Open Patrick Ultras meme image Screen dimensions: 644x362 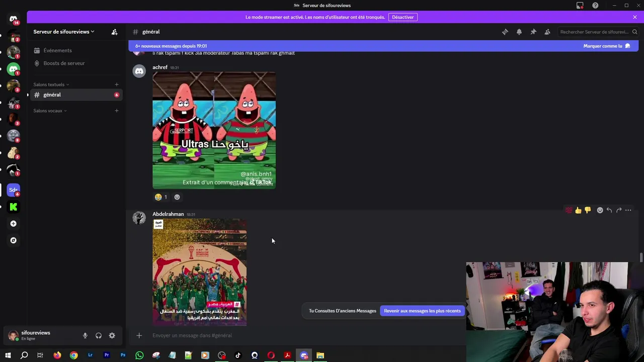point(214,130)
